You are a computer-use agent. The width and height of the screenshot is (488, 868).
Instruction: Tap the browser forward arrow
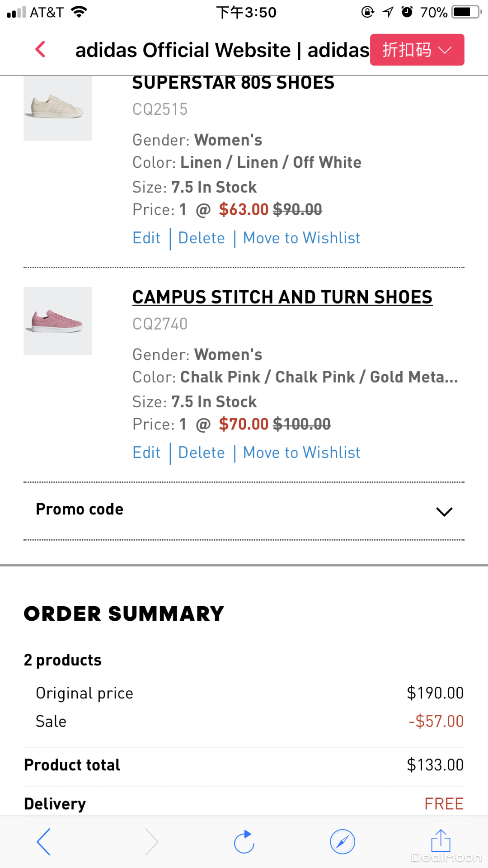tap(152, 842)
